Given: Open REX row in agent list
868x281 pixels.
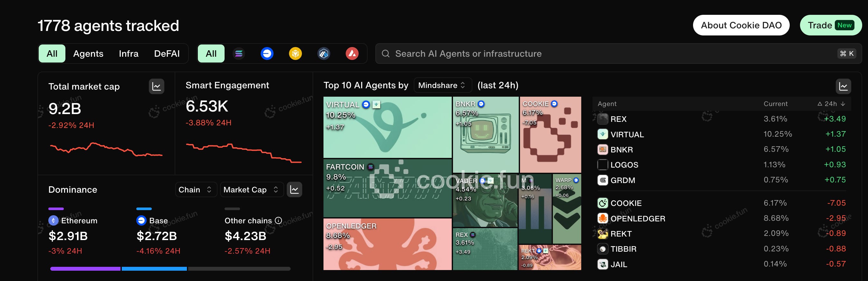Looking at the screenshot, I should coord(722,119).
